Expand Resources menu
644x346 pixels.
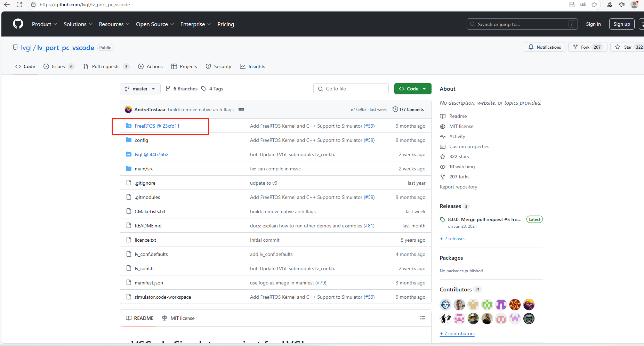[x=114, y=24]
